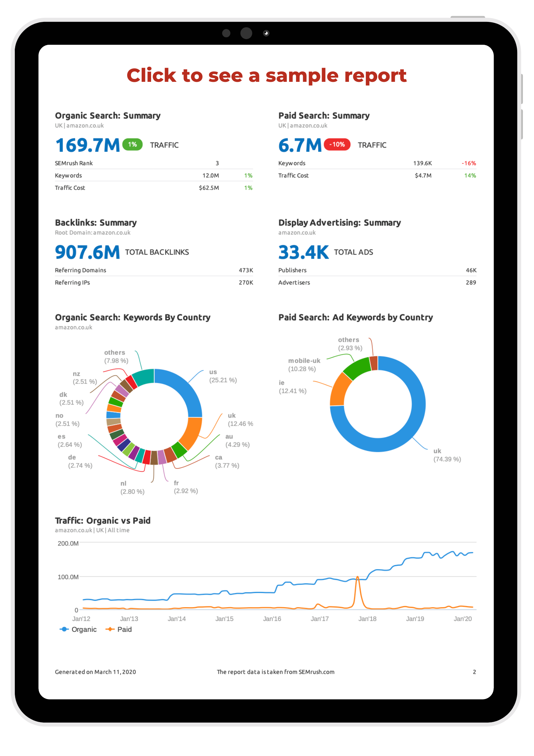Click the 100.0M axis label
The height and width of the screenshot is (756, 534).
point(68,577)
